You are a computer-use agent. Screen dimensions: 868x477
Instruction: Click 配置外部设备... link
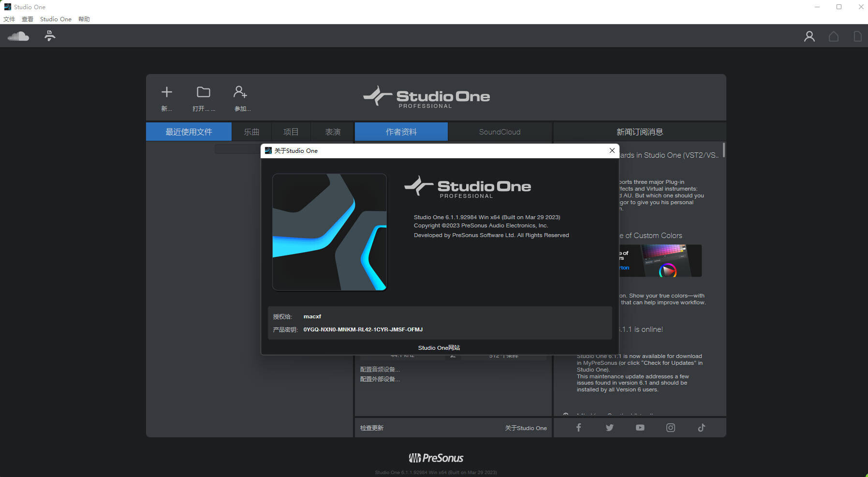(x=380, y=379)
